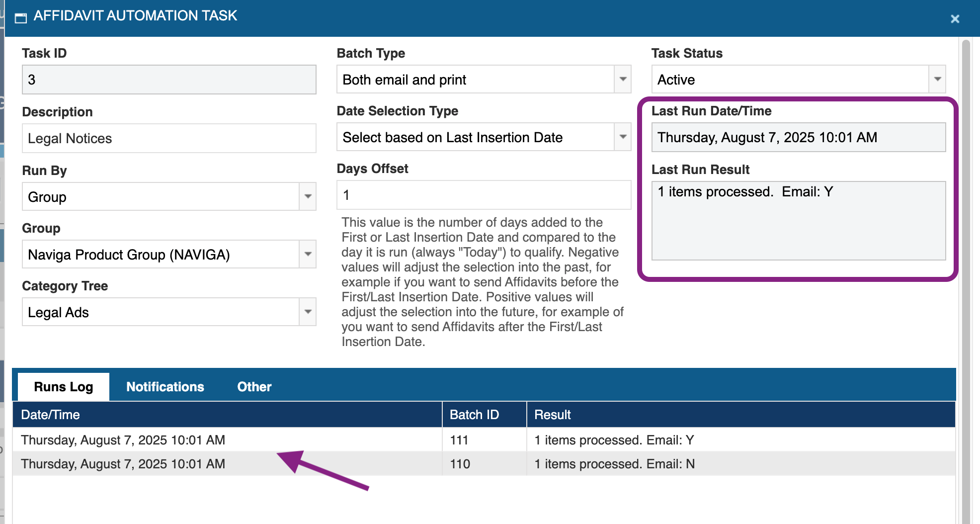Screen dimensions: 980x524
Task: Sort by the Date/Time column header
Action: 227,415
